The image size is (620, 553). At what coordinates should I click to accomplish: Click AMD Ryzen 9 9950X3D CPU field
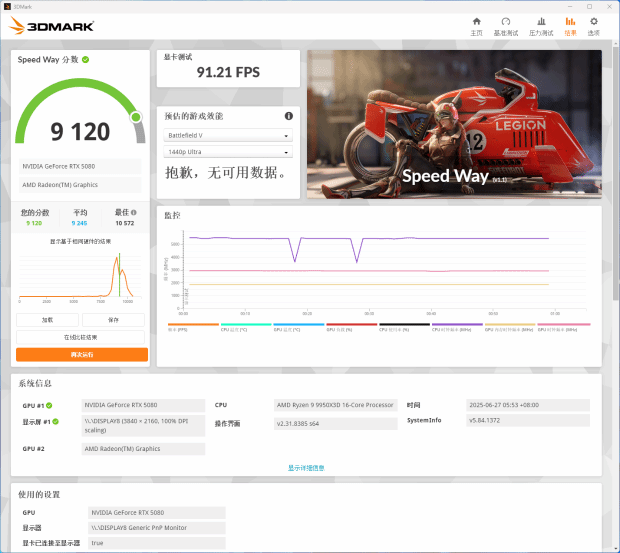[335, 405]
